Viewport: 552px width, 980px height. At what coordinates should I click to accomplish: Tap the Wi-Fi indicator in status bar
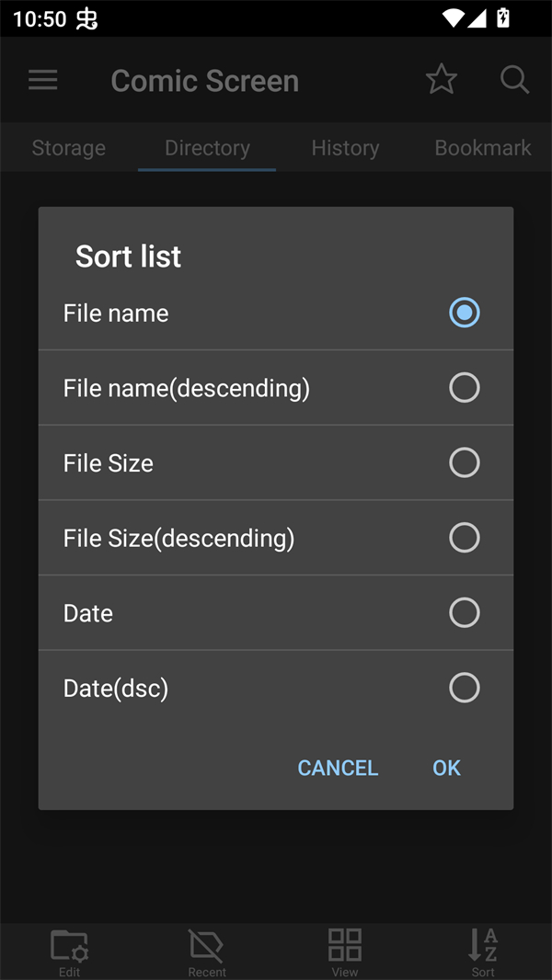(x=453, y=17)
